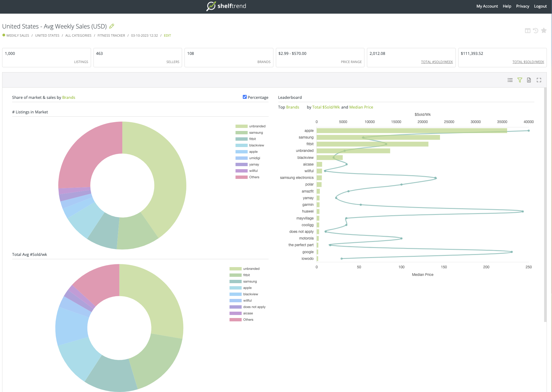Click the EDIT link in the breadcrumb
The height and width of the screenshot is (392, 552).
tap(168, 35)
